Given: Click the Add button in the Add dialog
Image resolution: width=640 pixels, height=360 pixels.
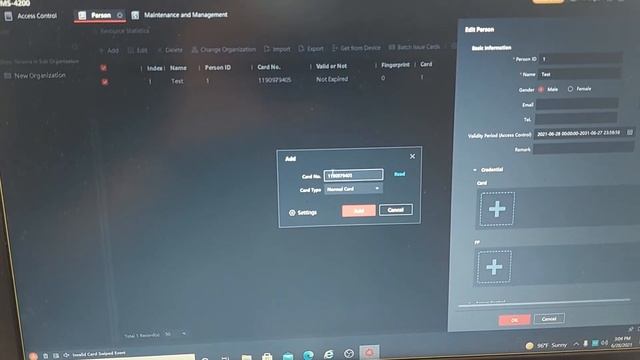Looking at the screenshot, I should point(359,211).
